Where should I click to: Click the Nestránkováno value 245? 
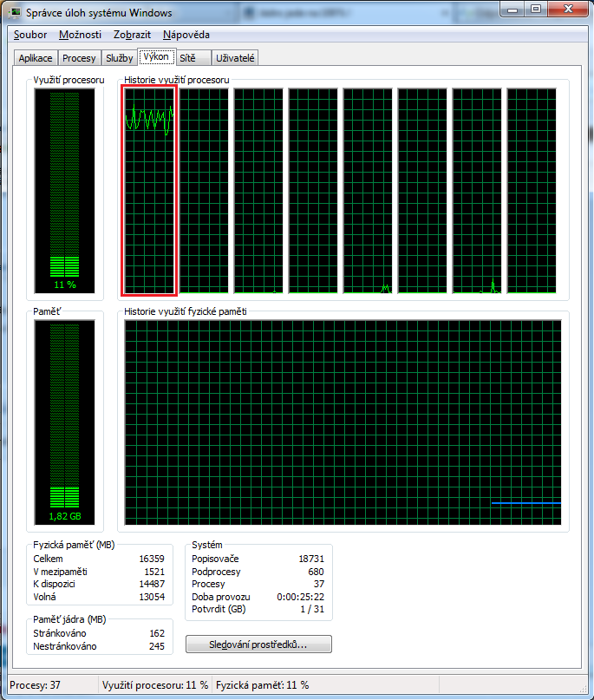(x=157, y=646)
